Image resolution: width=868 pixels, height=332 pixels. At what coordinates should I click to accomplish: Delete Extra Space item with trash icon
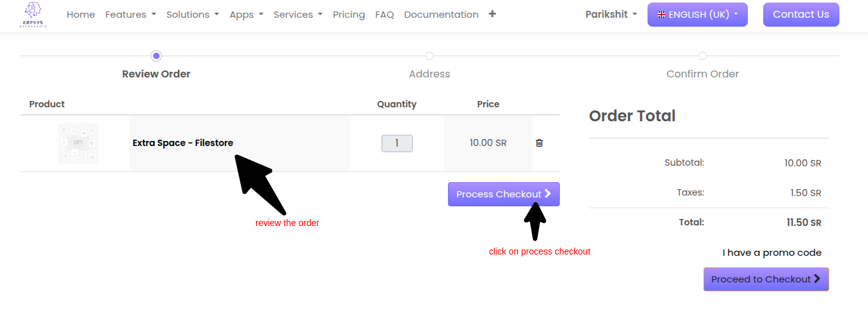pyautogui.click(x=539, y=143)
